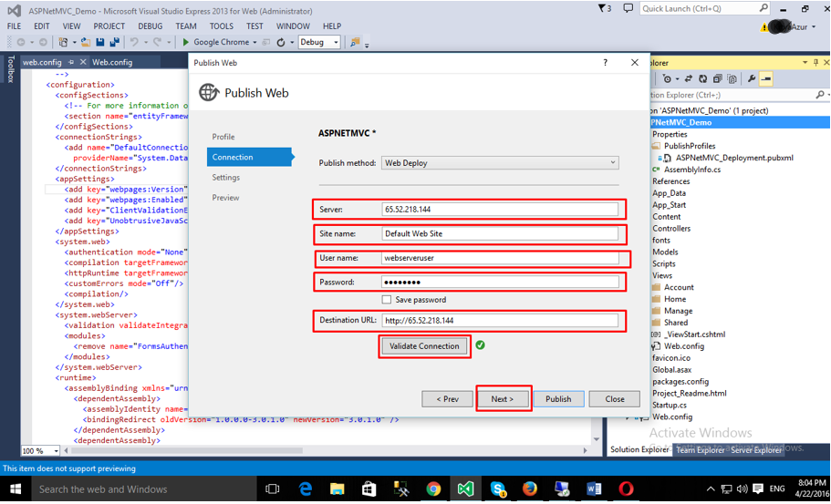Select the Preview step in Publish Web

click(225, 198)
